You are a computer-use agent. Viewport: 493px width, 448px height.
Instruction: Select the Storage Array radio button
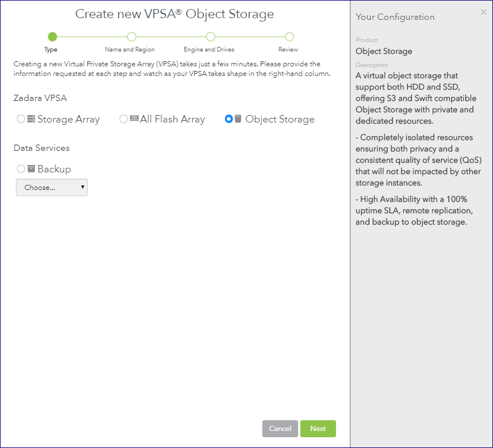[x=21, y=119]
